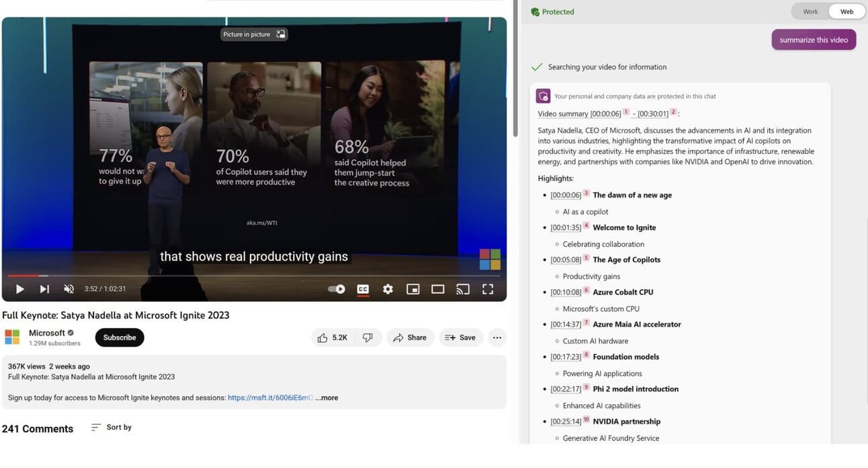This screenshot has height=468, width=868.
Task: Dislike the video
Action: (x=367, y=338)
